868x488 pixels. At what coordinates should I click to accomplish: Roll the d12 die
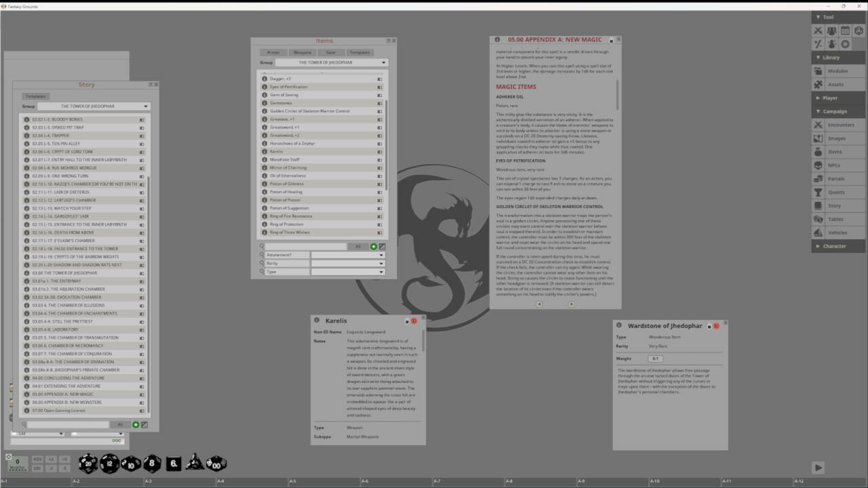pyautogui.click(x=111, y=464)
